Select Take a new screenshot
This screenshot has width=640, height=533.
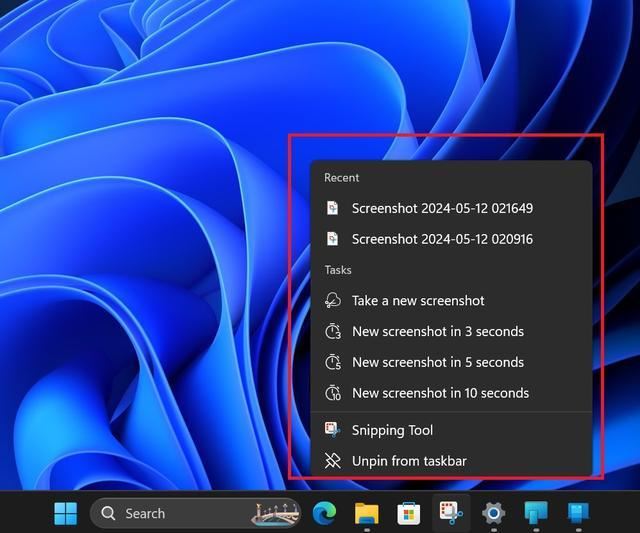pos(418,301)
